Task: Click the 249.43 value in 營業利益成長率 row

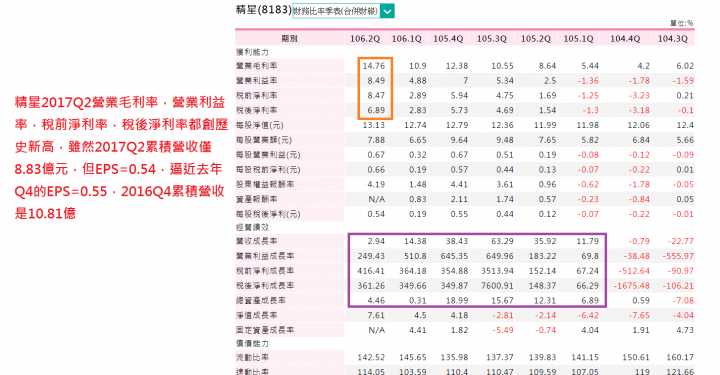Action: [371, 256]
